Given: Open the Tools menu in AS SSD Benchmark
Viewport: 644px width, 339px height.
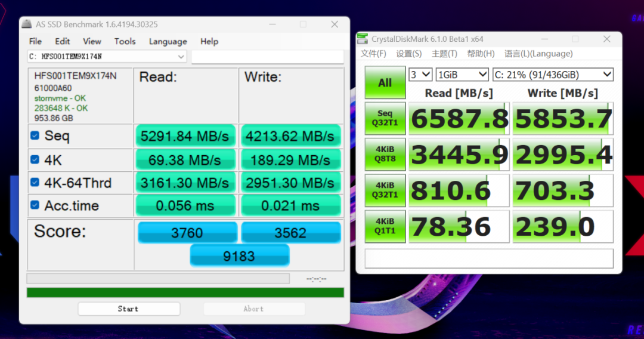Looking at the screenshot, I should pyautogui.click(x=125, y=41).
